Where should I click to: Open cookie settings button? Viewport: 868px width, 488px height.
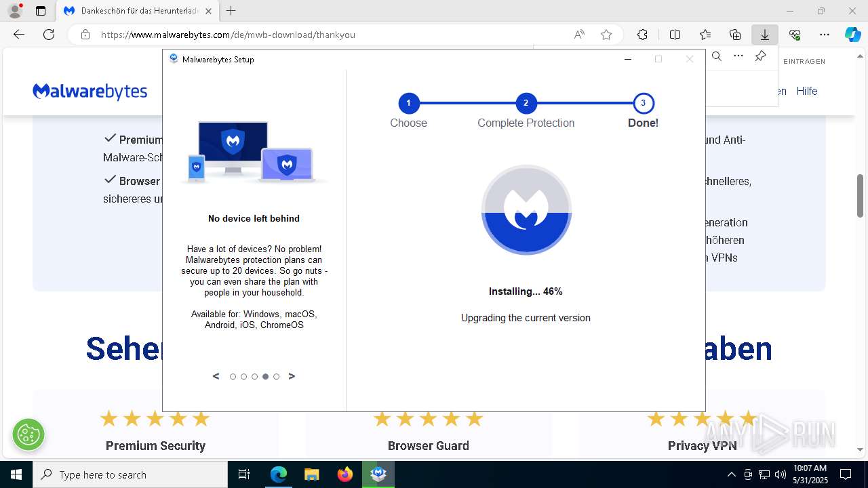pos(28,434)
